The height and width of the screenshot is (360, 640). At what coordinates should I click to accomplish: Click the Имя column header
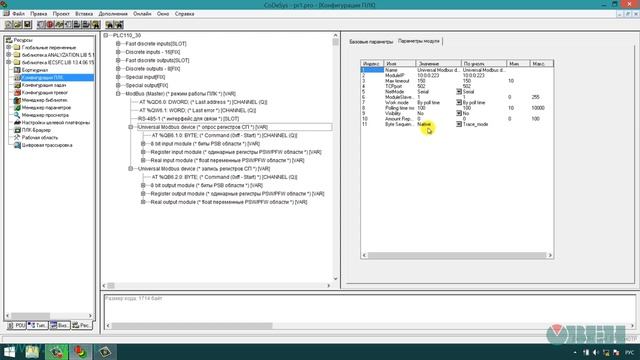pyautogui.click(x=400, y=64)
